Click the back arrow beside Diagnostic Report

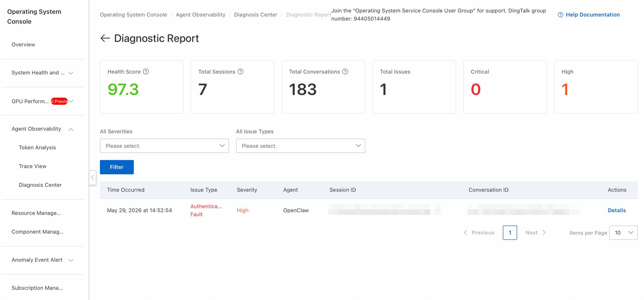point(105,38)
